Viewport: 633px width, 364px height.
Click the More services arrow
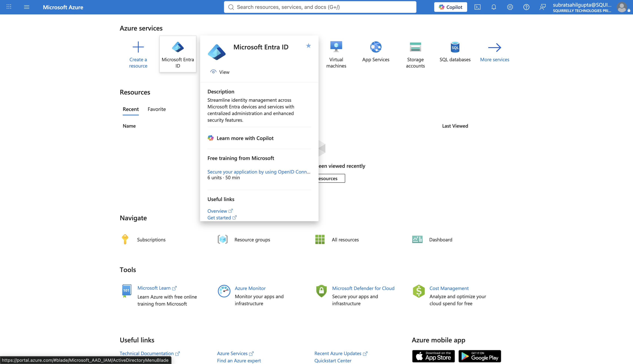tap(494, 47)
